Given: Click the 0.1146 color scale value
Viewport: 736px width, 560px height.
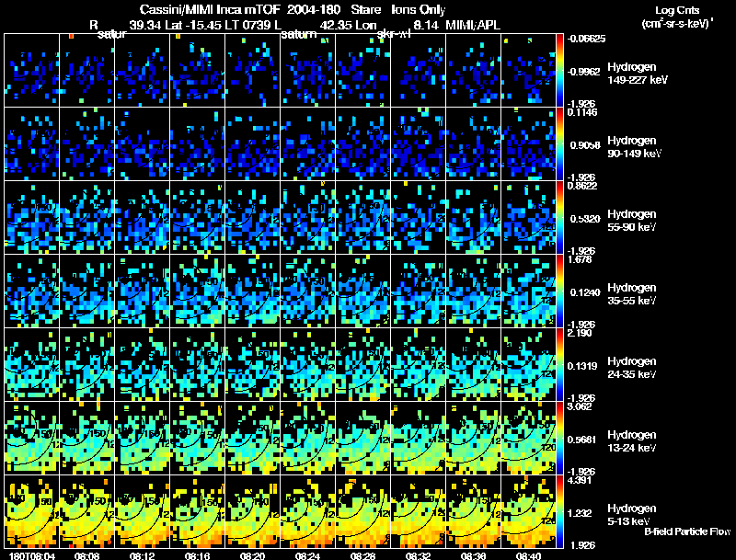Looking at the screenshot, I should tap(582, 112).
